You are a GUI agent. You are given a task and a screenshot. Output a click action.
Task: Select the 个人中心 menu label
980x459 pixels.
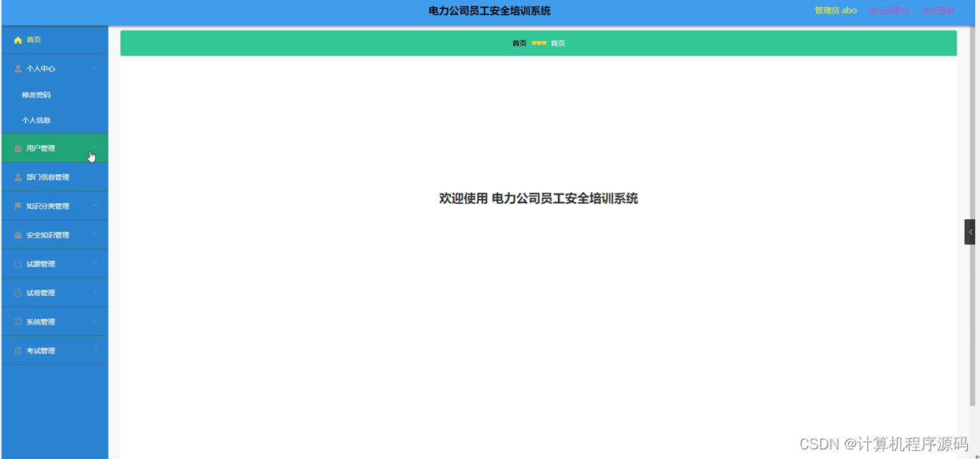pos(41,69)
